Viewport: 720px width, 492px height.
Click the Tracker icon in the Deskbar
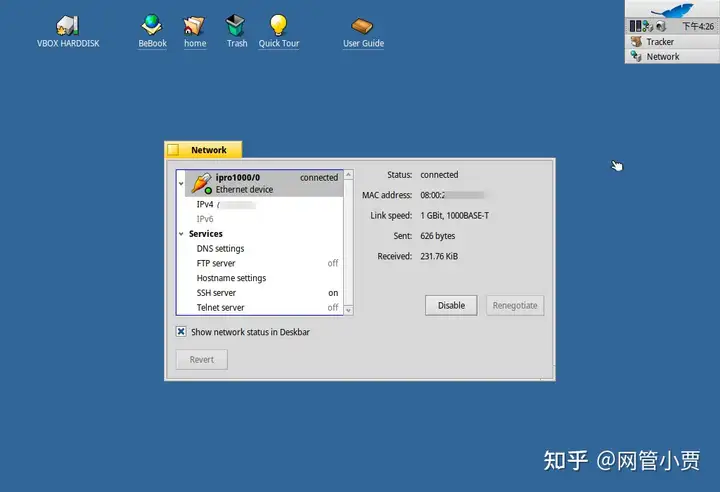[636, 42]
